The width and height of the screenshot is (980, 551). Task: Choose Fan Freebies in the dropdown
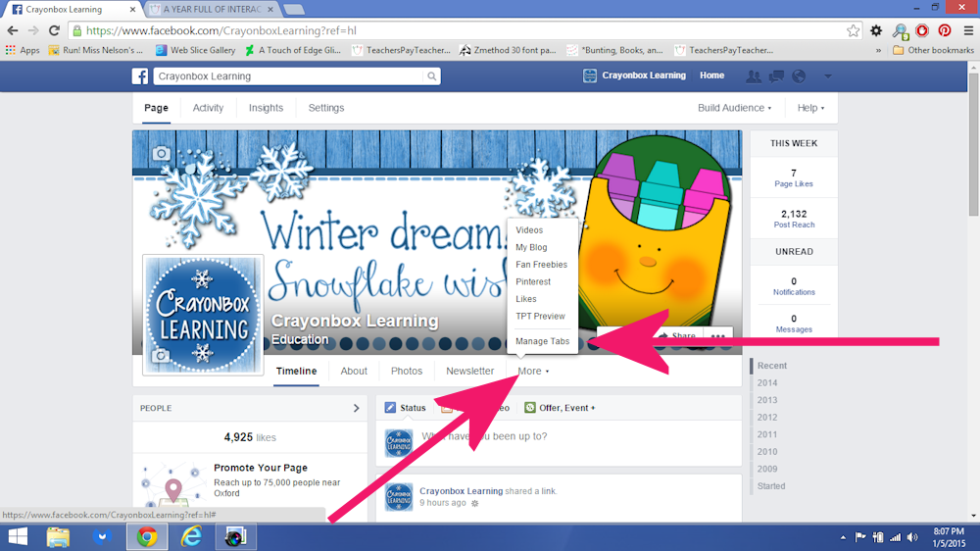[x=543, y=265]
